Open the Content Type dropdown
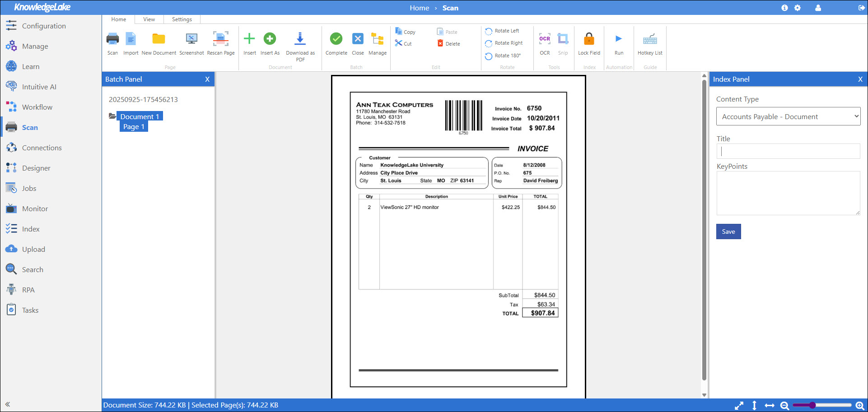868x412 pixels. tap(788, 116)
